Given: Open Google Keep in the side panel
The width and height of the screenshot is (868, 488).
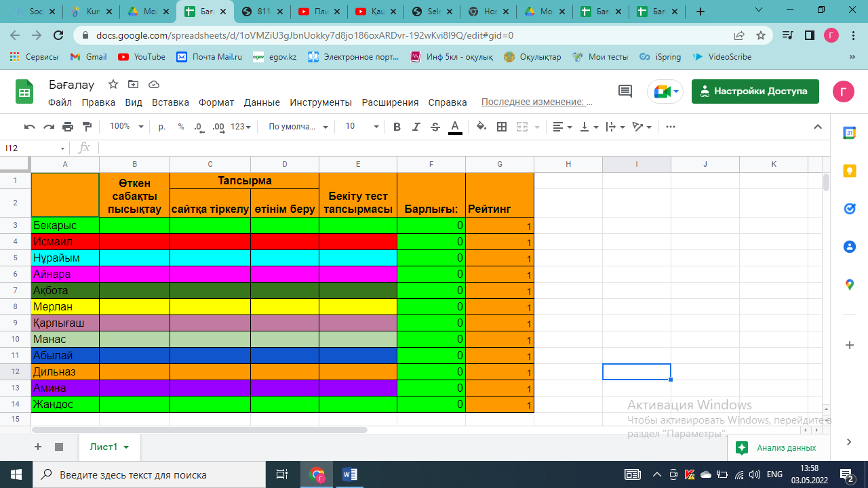Looking at the screenshot, I should (849, 171).
